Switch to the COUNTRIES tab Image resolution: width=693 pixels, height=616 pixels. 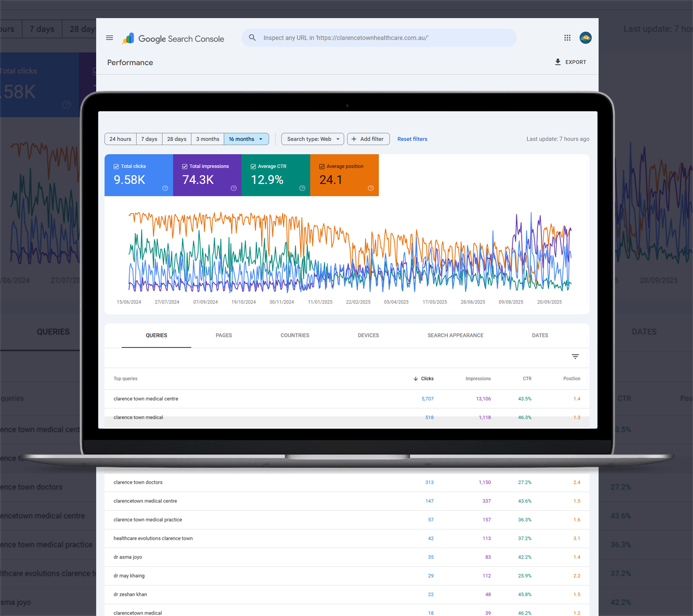click(x=295, y=336)
